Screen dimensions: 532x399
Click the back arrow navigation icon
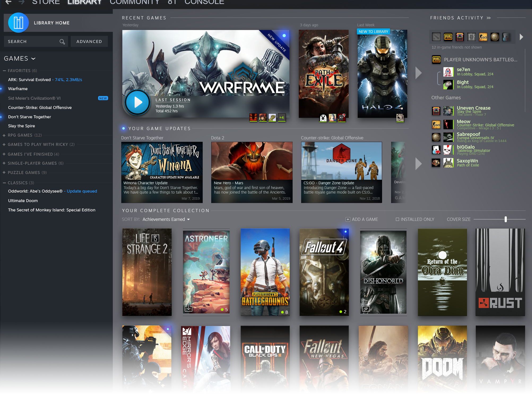click(x=8, y=2)
